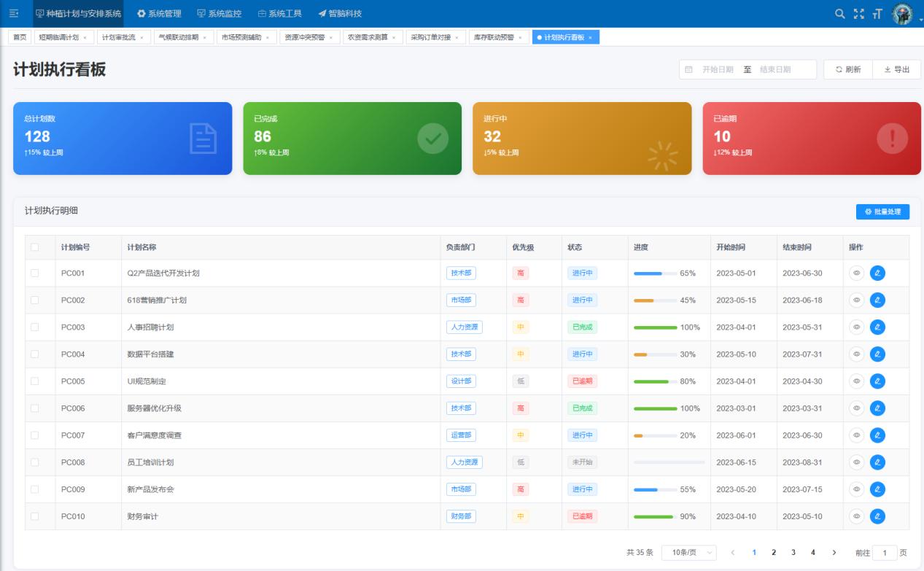Select all rows via header checkbox
The height and width of the screenshot is (571, 924).
[34, 247]
